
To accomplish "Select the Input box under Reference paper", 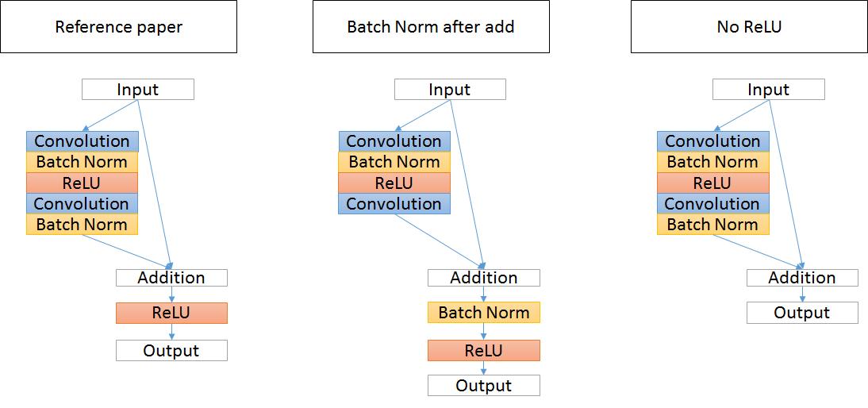I will click(x=138, y=90).
